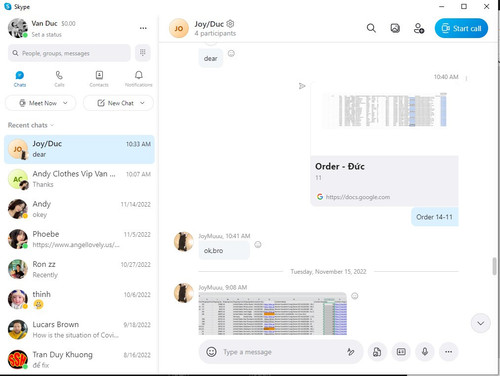This screenshot has height=376, width=500.
Task: React to JoyMuuu's spreadsheet image
Action: (355, 296)
